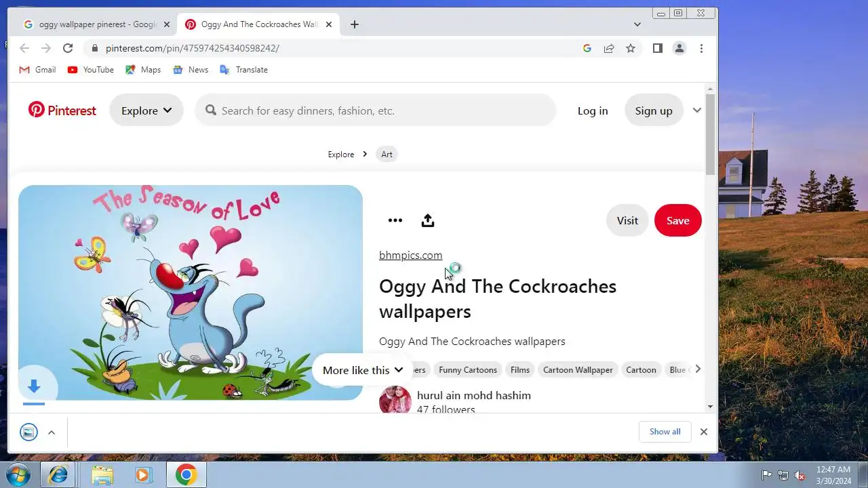Screen dimensions: 868x488
Task: Reload the page
Action: [68, 48]
